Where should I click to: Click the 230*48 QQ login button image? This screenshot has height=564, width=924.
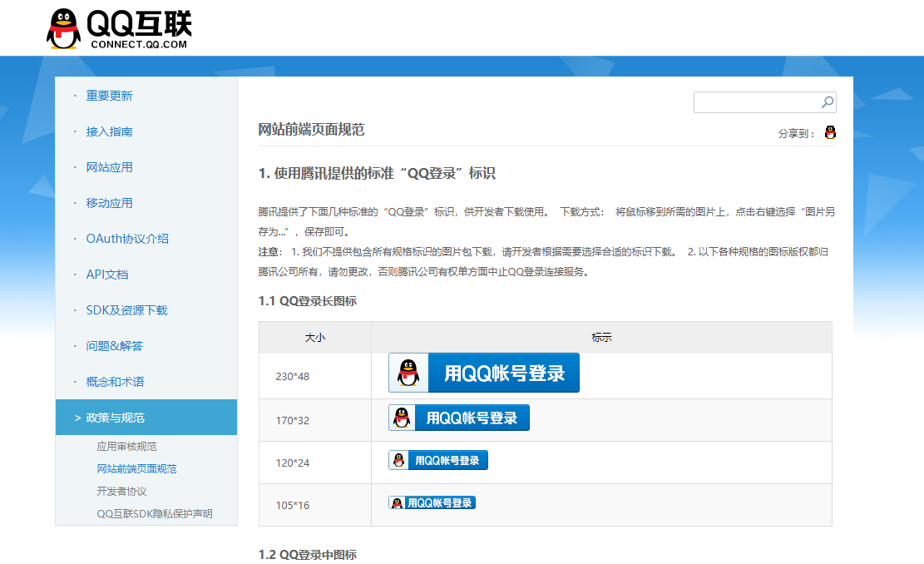483,373
